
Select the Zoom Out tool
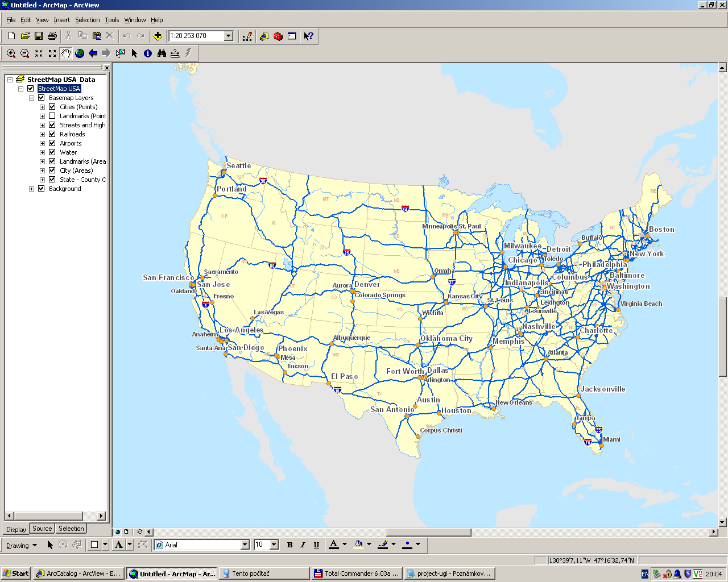point(25,53)
